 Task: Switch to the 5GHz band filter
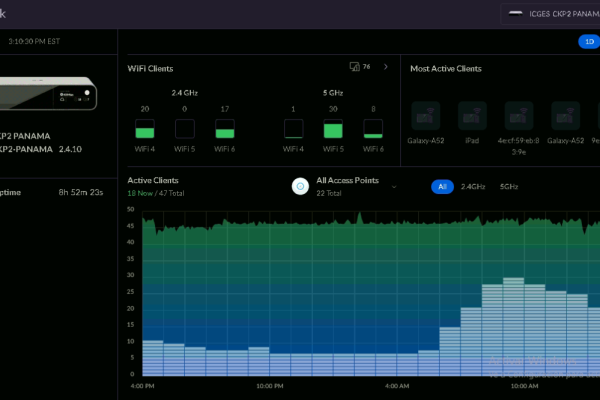pos(509,187)
